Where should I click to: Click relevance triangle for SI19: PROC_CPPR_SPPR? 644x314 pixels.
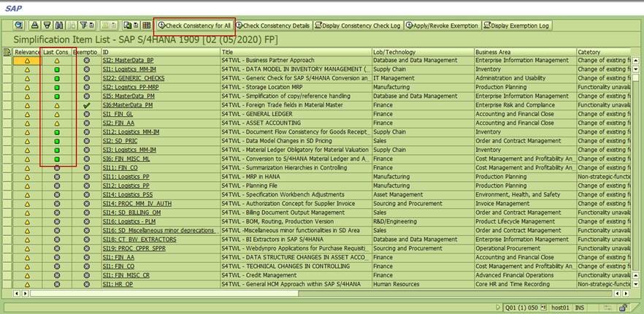click(x=27, y=248)
